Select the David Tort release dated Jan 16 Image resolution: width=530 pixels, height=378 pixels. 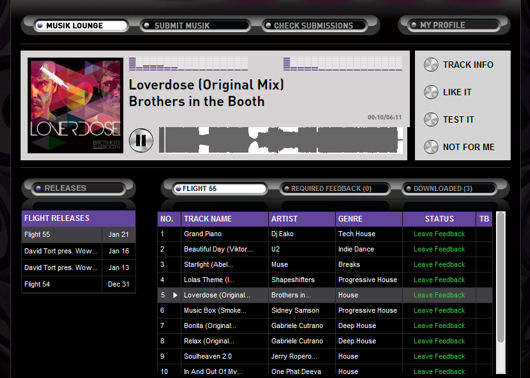[78, 251]
